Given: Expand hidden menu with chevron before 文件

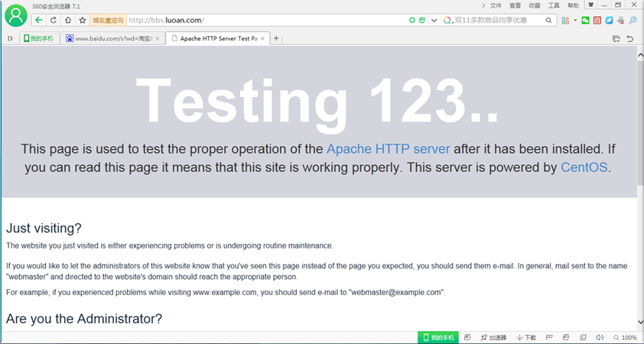Looking at the screenshot, I should (x=483, y=5).
